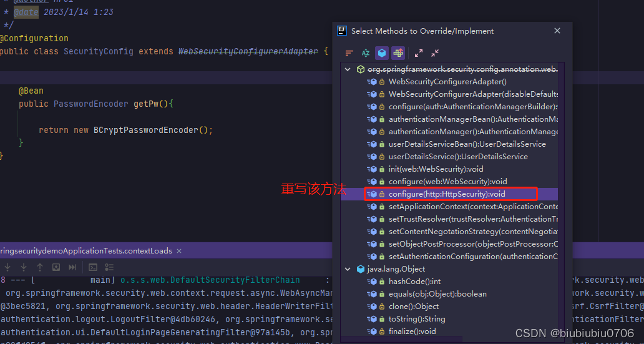Select setObjectPostProcessor method row
The width and height of the screenshot is (644, 344).
(449, 244)
